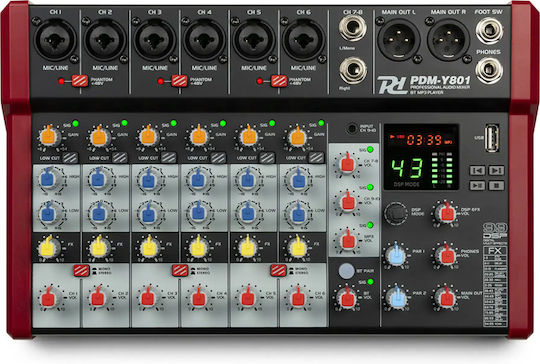Click the stop button
Screen dimensions: 540x364
coord(496,186)
